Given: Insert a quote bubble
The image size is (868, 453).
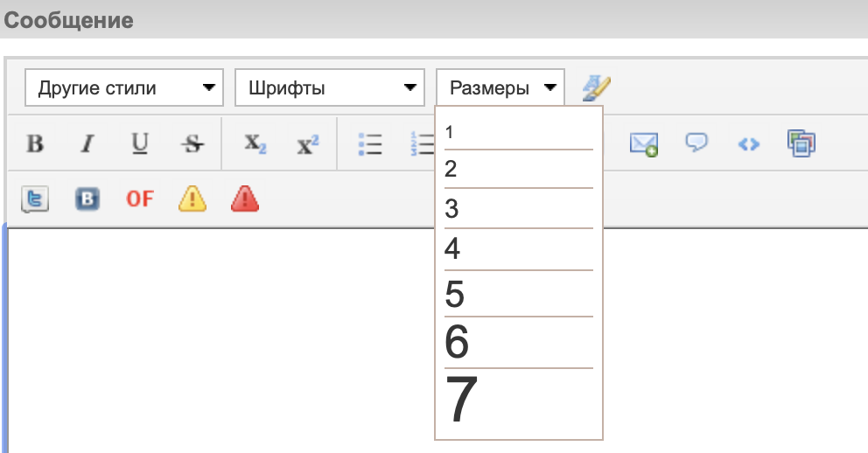Looking at the screenshot, I should click(696, 143).
